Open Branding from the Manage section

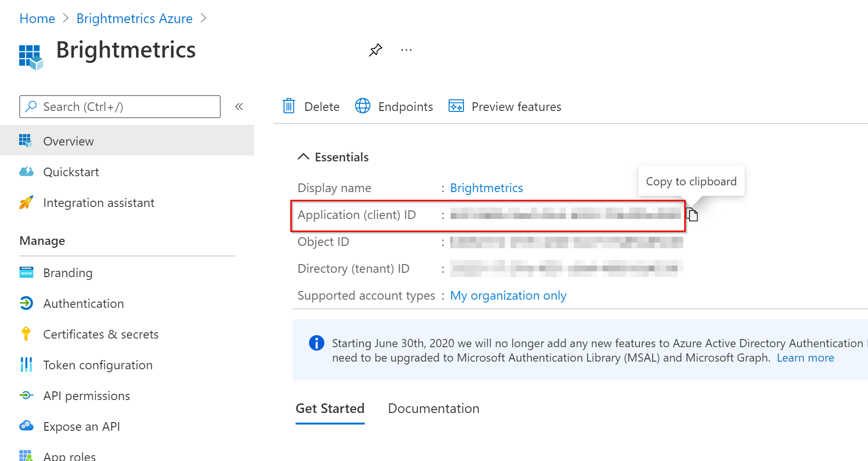tap(68, 273)
